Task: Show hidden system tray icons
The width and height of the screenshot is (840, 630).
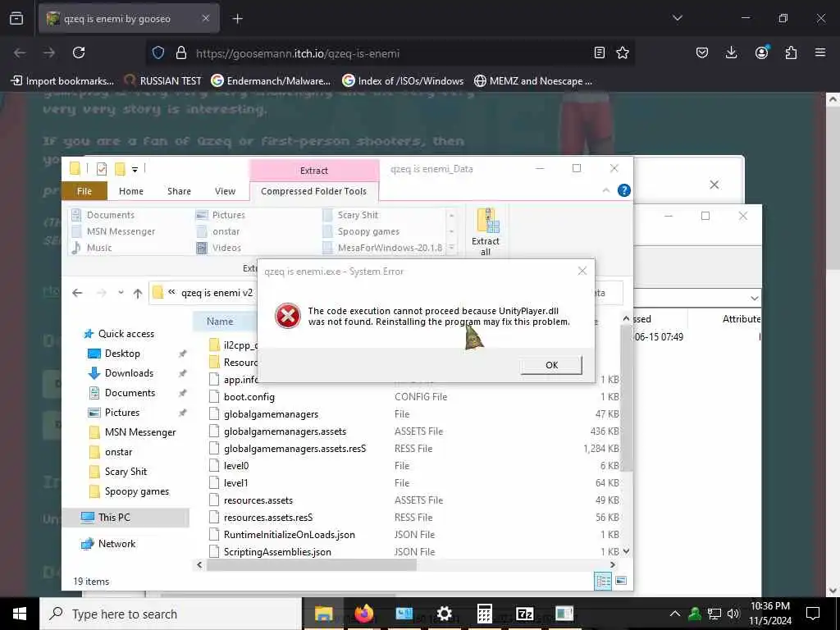Action: [675, 614]
